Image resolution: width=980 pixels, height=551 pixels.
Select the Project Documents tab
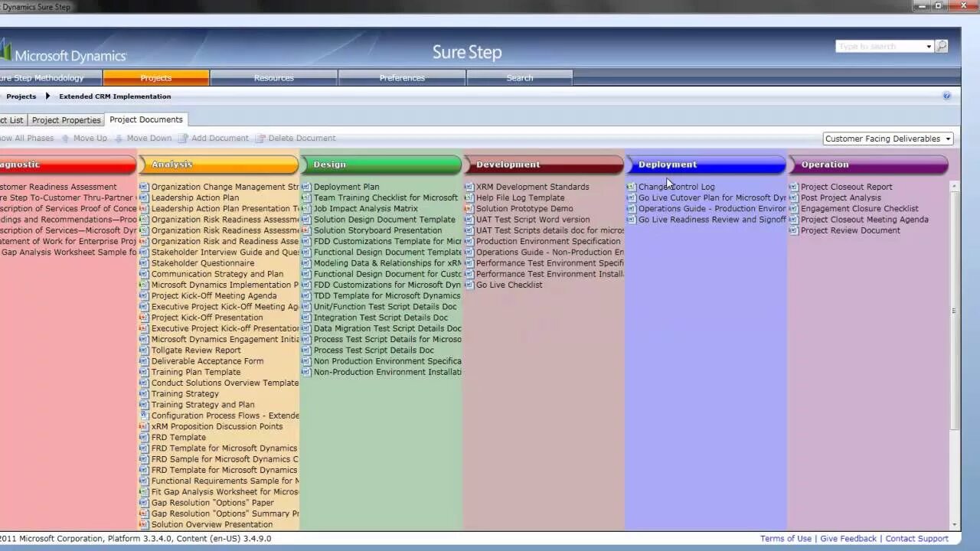146,119
